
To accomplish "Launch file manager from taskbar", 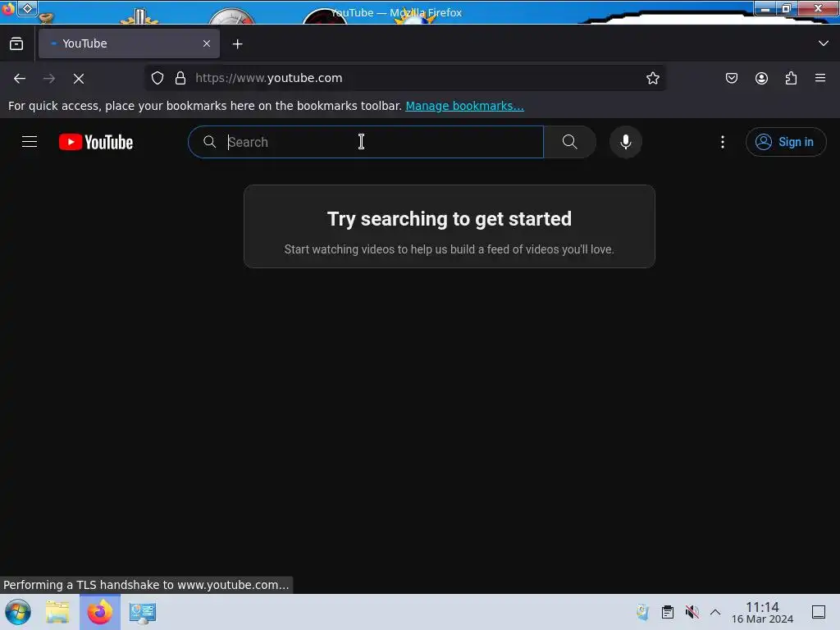I will click(x=57, y=612).
